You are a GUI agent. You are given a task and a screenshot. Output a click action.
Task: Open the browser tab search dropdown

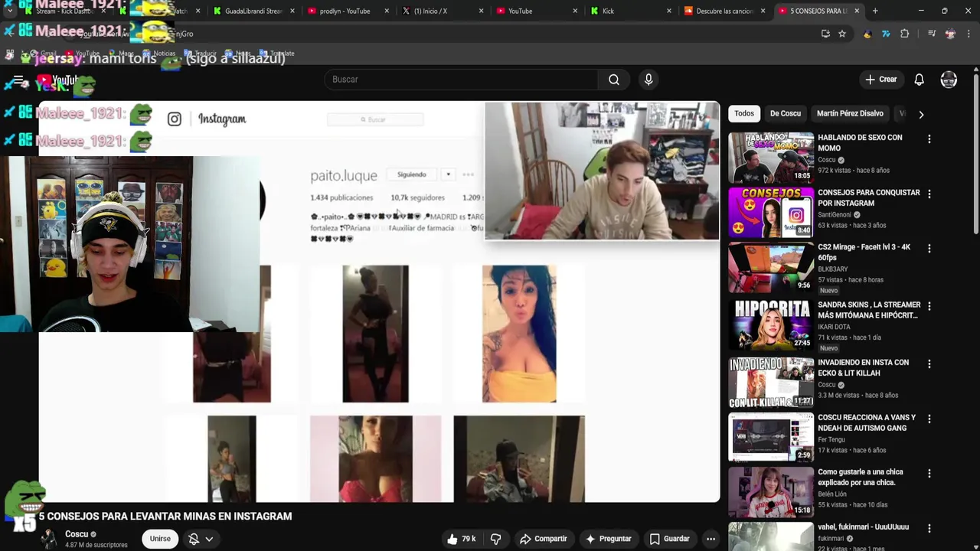pos(9,11)
